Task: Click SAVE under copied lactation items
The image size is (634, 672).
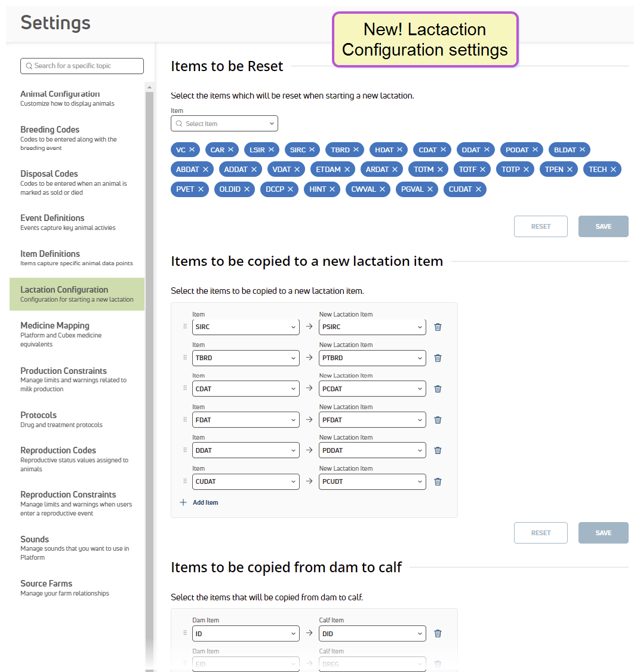Action: pos(603,533)
